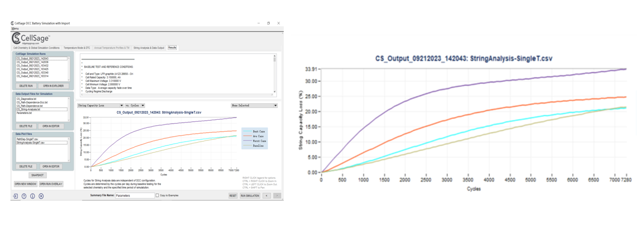Screen dimensions: 644x227
Task: Click OPEN NEW WINDOW button
Action: [x=25, y=184]
